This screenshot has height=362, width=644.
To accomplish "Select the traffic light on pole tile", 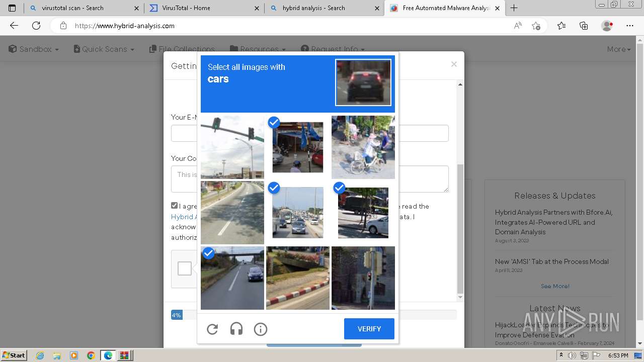I will click(x=232, y=147).
